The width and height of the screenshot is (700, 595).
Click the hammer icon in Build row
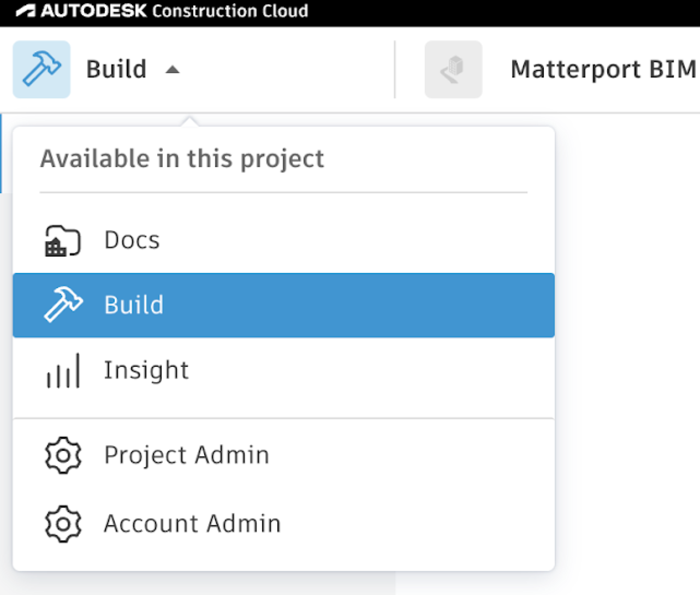point(63,305)
